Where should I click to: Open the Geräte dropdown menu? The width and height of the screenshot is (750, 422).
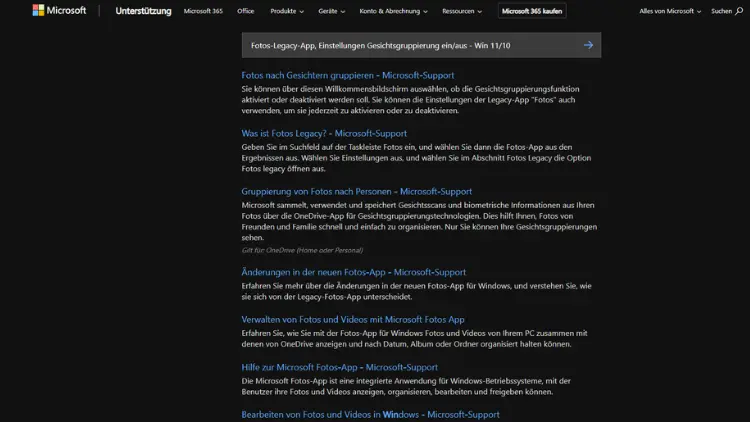tap(331, 11)
